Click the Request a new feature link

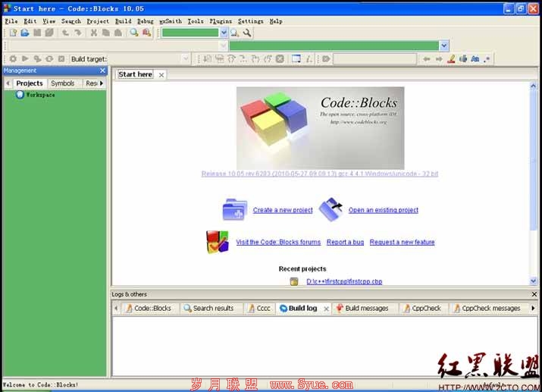(x=402, y=242)
